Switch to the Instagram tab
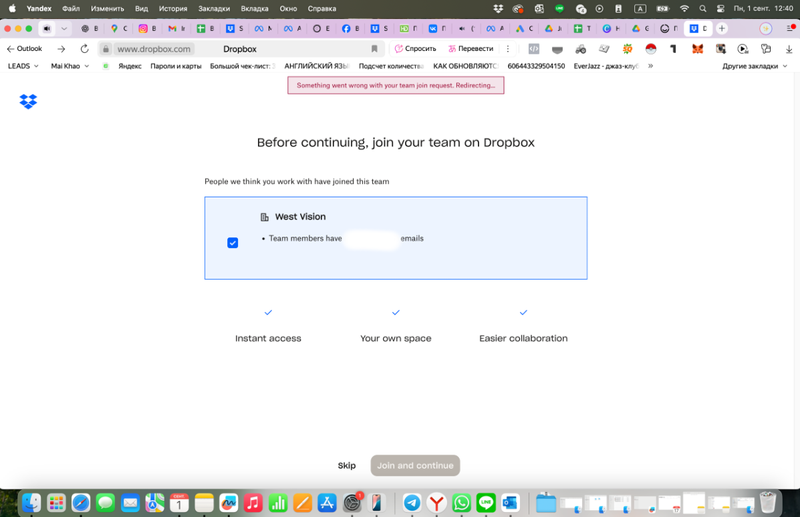The height and width of the screenshot is (517, 800). (147, 29)
